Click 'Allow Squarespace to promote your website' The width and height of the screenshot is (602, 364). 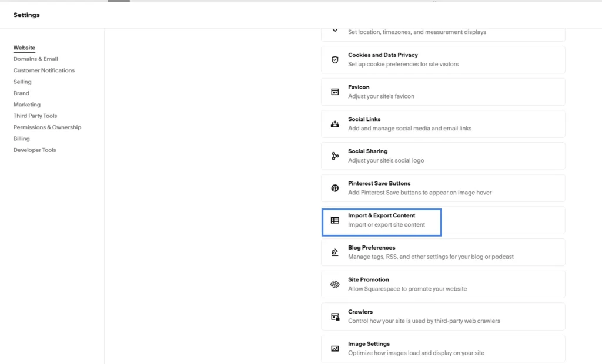[407, 289]
